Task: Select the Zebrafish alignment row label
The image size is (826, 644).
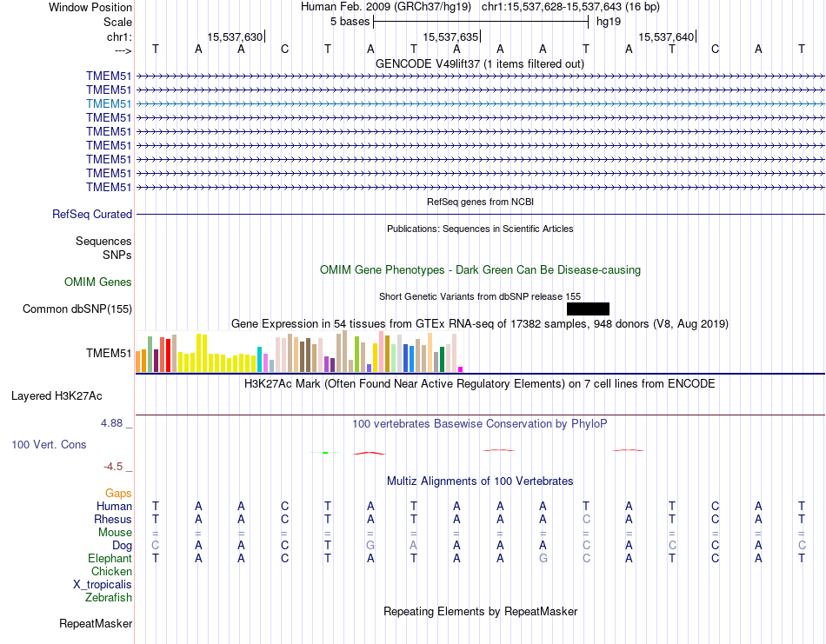Action: tap(109, 598)
